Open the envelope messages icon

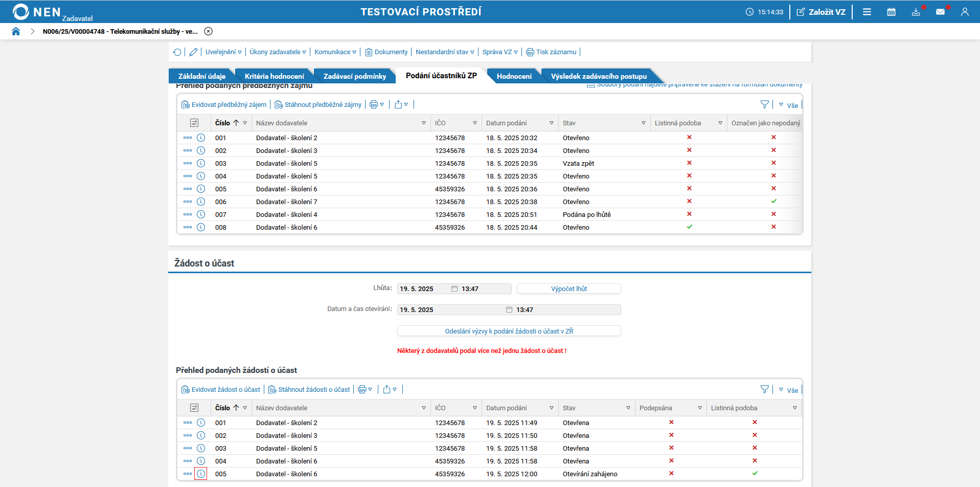point(940,12)
